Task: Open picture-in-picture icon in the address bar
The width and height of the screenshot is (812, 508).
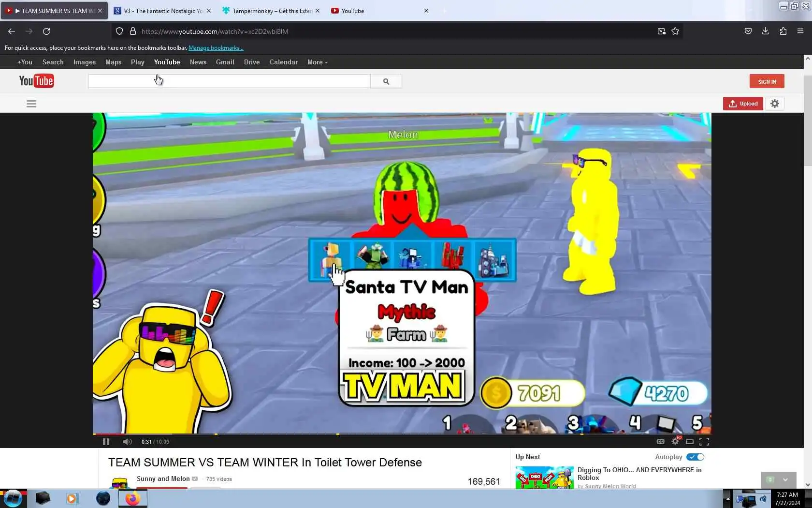Action: 661,31
